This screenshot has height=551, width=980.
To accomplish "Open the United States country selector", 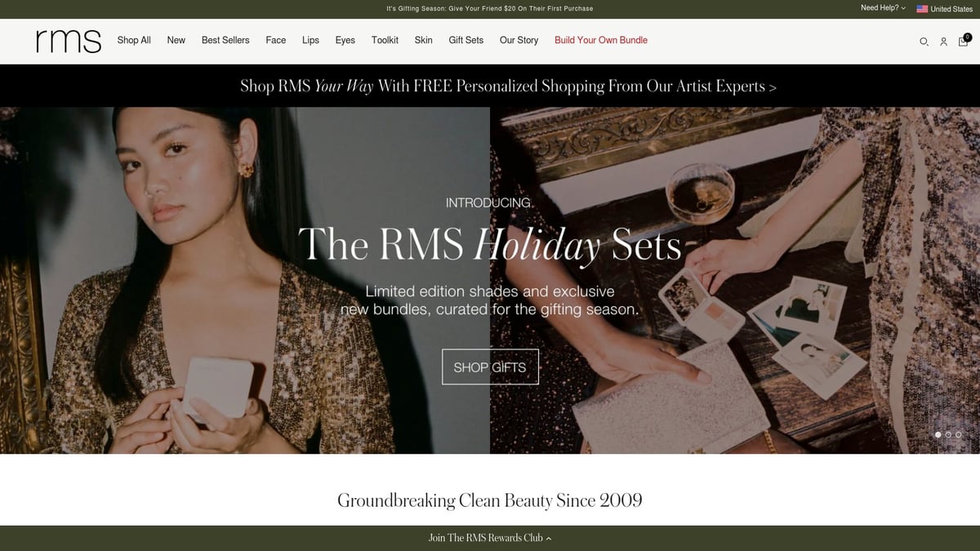I will tap(945, 9).
